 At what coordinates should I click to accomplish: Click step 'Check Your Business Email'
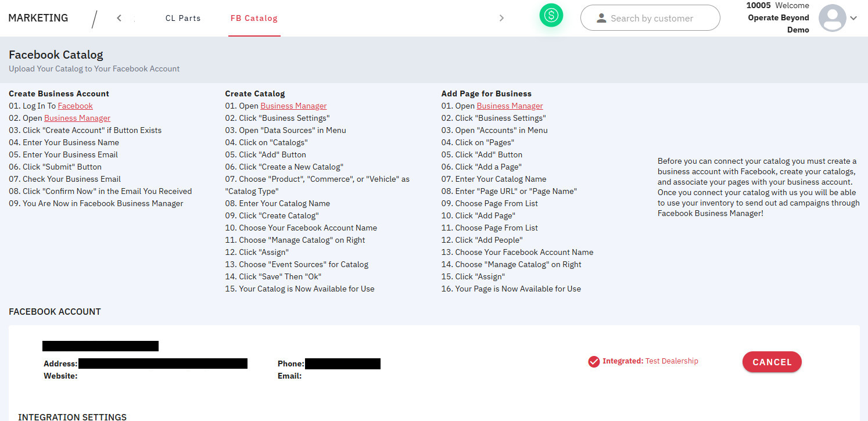(x=64, y=179)
